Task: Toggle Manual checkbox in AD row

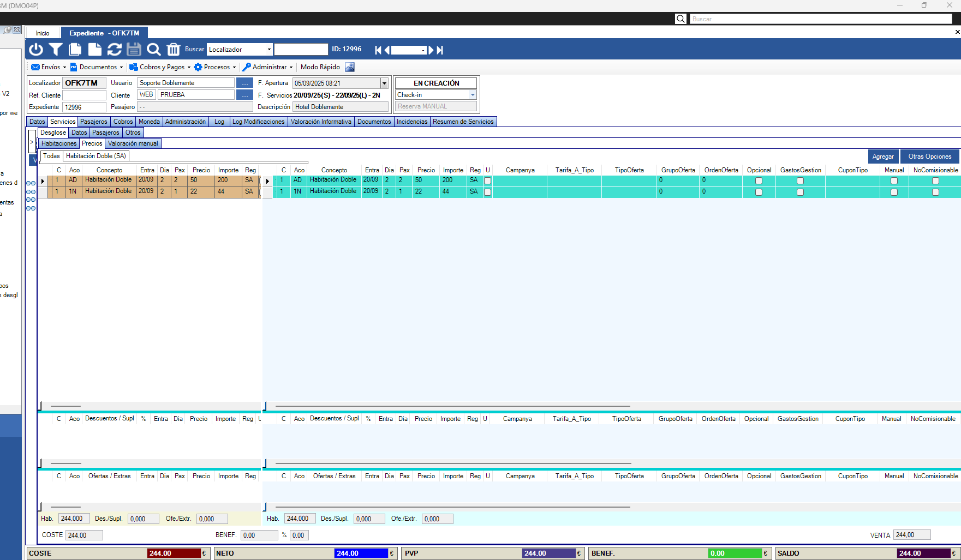Action: 894,180
